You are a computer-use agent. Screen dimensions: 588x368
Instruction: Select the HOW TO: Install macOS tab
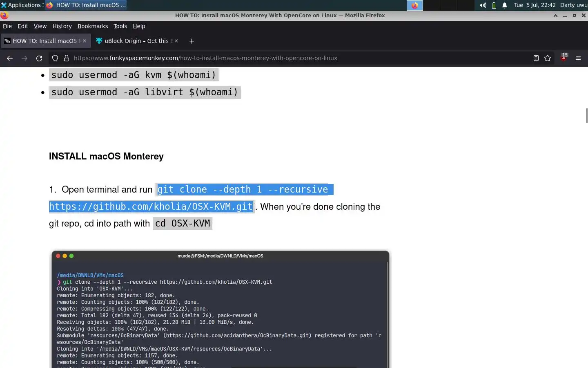[45, 41]
